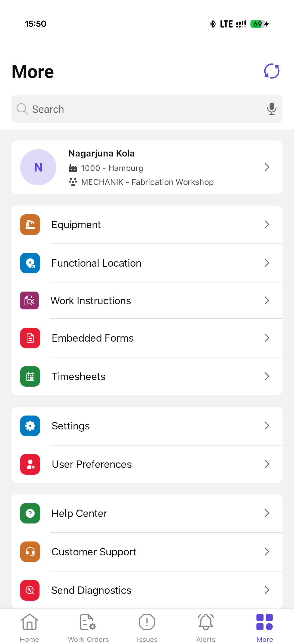294x644 pixels.
Task: Tap the Send Diagnostics icon
Action: [x=30, y=590]
